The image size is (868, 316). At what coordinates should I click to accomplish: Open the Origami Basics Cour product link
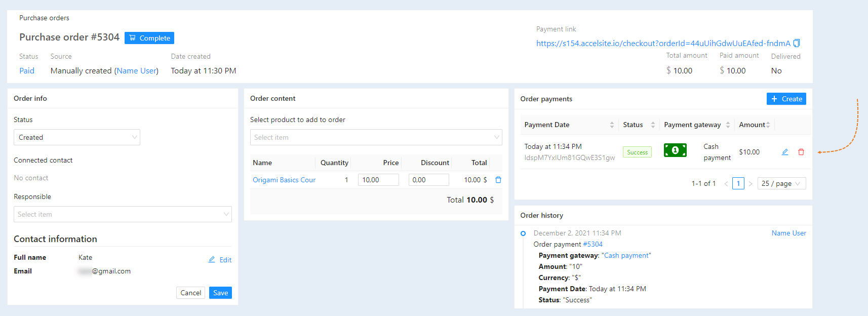pos(284,180)
